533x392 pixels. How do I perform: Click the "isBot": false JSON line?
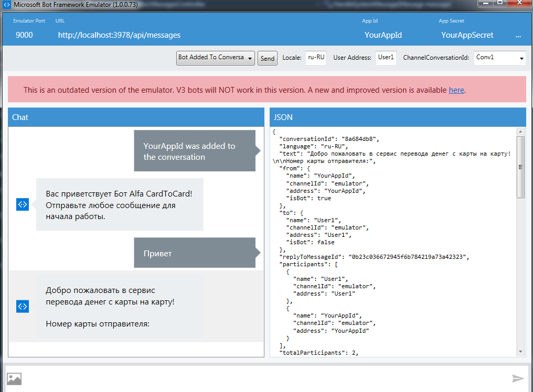point(311,242)
